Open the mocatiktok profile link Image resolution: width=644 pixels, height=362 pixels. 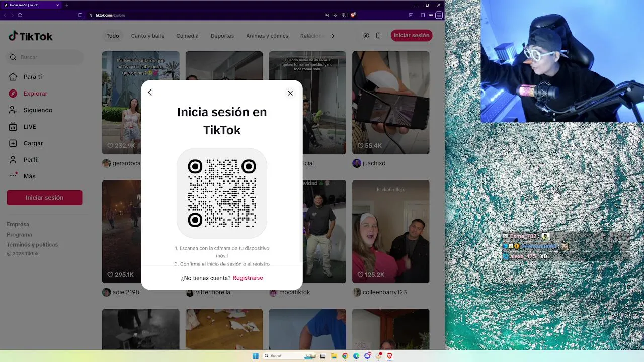[x=294, y=292]
